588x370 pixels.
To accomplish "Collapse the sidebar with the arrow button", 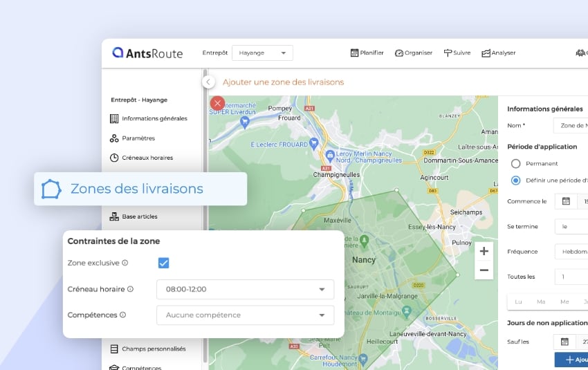I will (208, 82).
